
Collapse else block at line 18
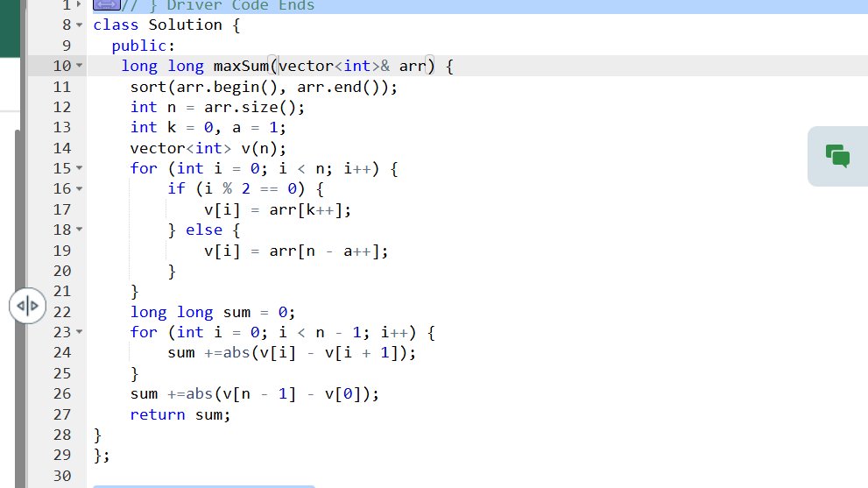pyautogui.click(x=79, y=230)
